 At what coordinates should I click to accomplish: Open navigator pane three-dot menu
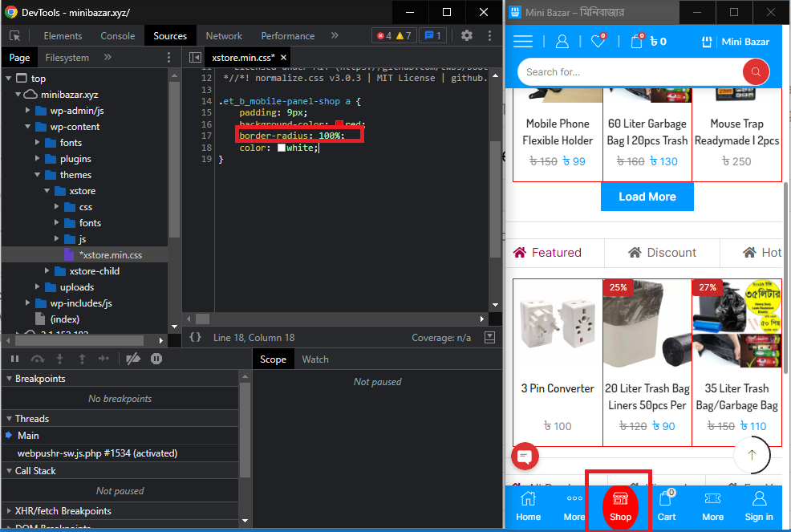tap(168, 58)
